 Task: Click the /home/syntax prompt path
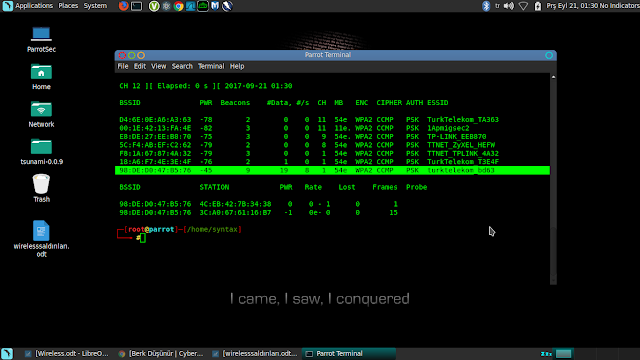(212, 229)
